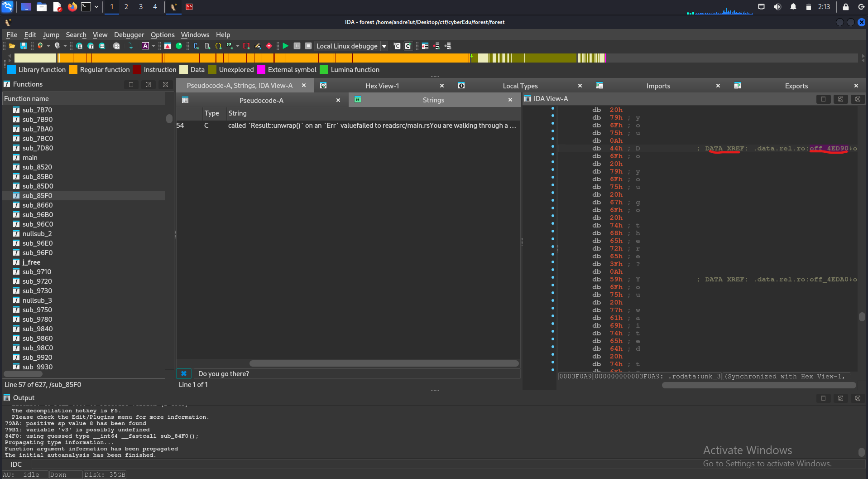Open a file with the folder icon
Viewport: 868px width, 479px height.
[x=12, y=46]
